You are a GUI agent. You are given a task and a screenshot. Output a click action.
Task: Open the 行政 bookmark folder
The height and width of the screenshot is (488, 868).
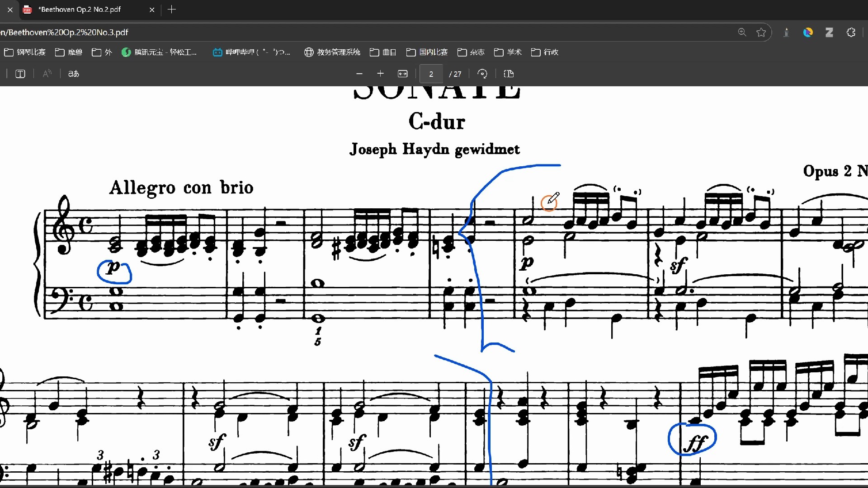click(544, 52)
